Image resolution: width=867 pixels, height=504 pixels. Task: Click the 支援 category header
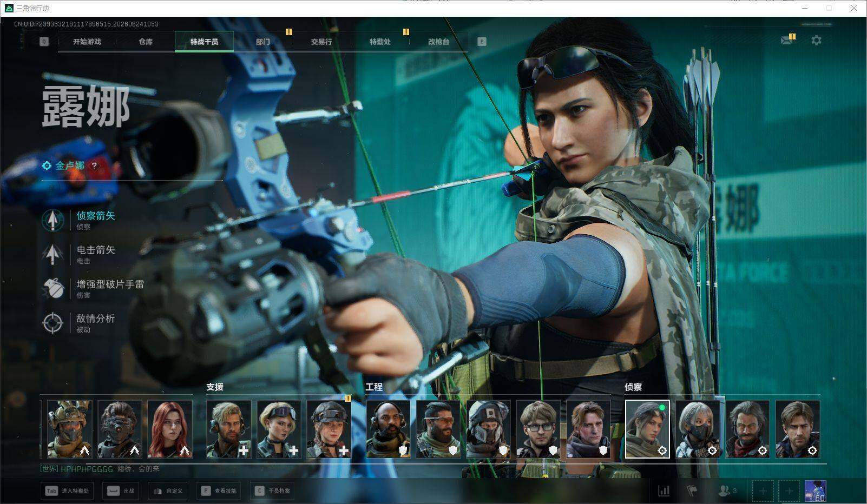coord(215,387)
